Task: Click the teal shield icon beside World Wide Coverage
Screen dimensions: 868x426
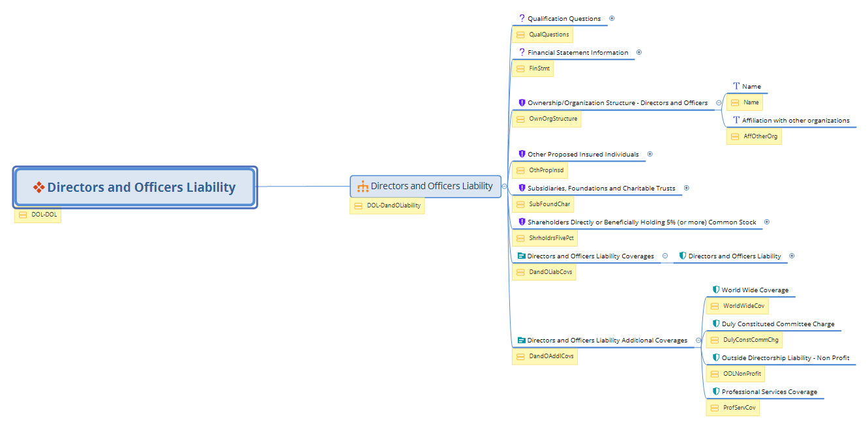Action: 715,290
